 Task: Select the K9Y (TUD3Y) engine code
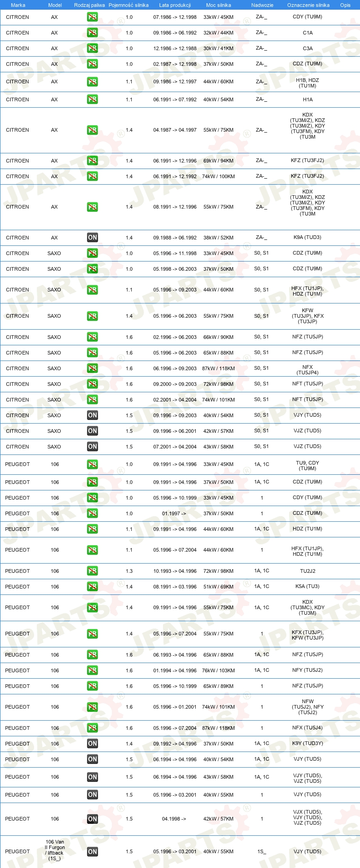(x=308, y=743)
